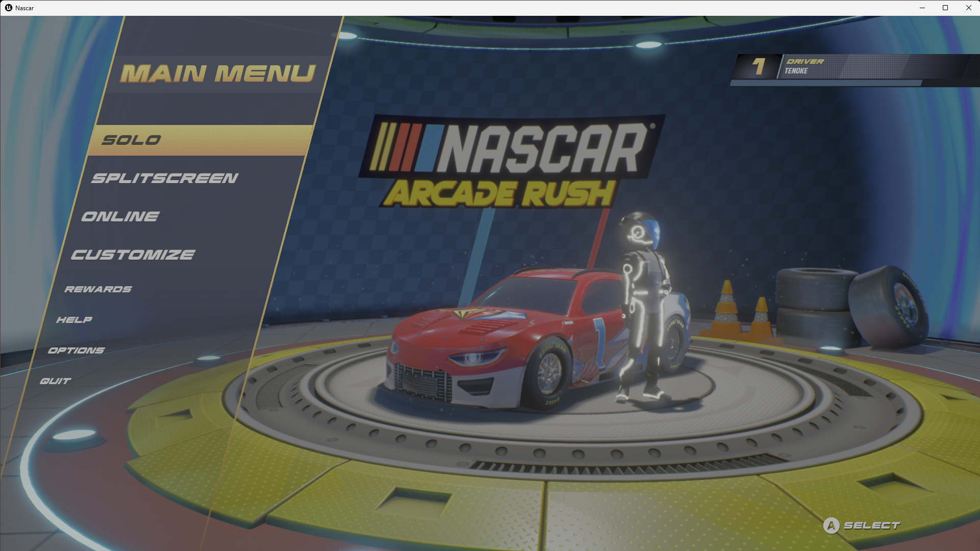Close the Nascar window
The image size is (980, 551).
968,8
